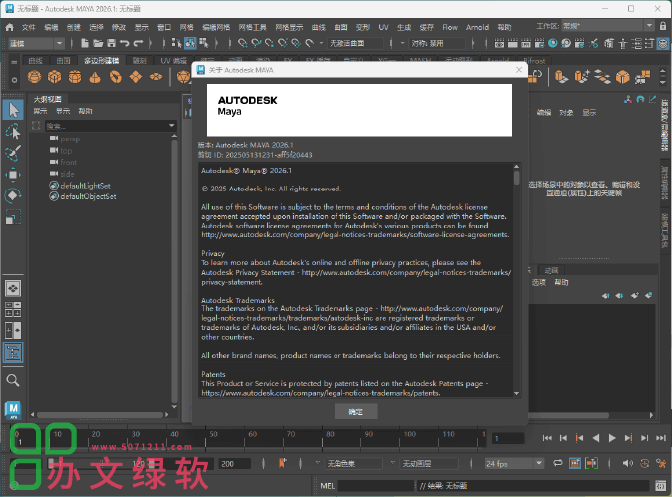Viewport: 672px width, 497px height.
Task: Create a polygon disc from the shelf
Action: coord(156,77)
